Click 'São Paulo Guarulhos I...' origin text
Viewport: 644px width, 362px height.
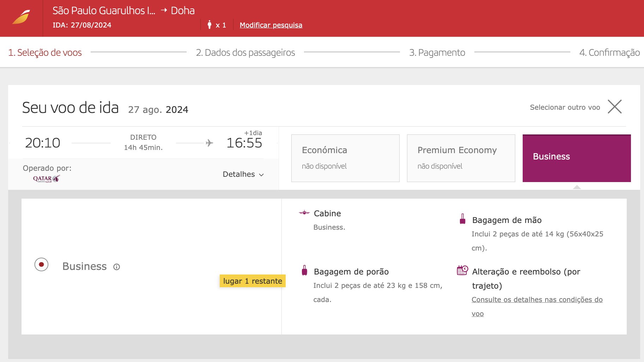pos(104,11)
